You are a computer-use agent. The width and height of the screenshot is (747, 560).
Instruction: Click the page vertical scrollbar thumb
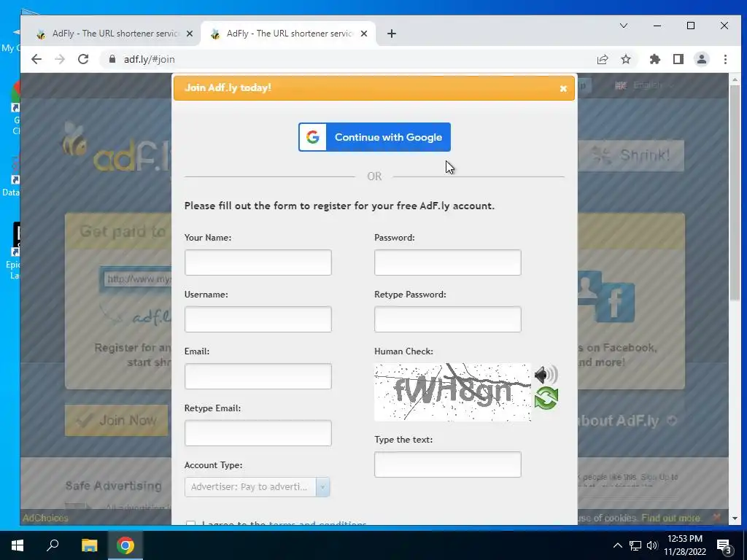[735, 192]
